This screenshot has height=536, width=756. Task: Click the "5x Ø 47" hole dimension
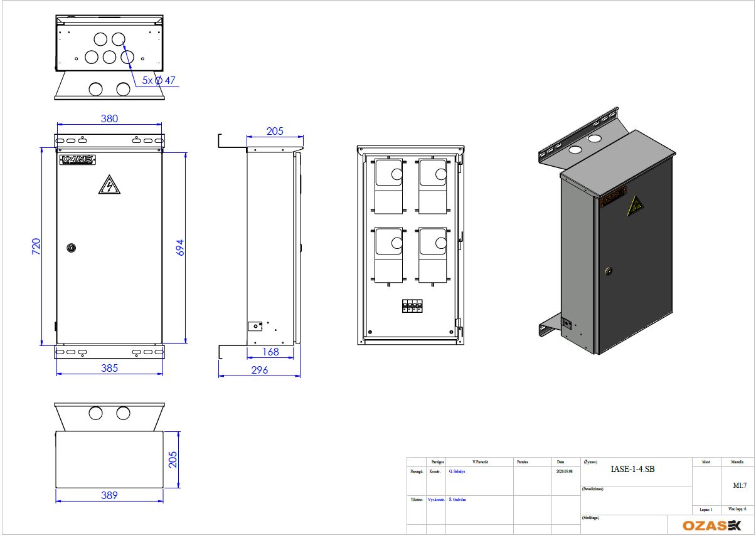(158, 80)
